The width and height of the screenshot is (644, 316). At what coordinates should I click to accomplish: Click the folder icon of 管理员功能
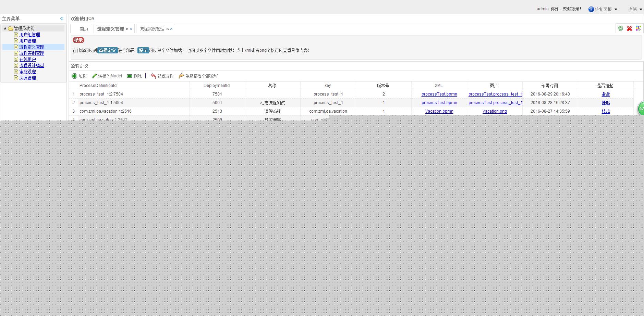coord(10,28)
